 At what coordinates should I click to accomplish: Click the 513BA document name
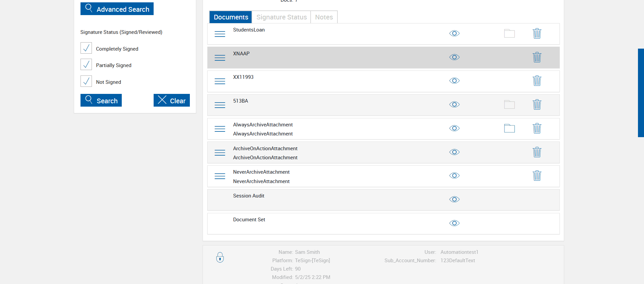(x=241, y=101)
